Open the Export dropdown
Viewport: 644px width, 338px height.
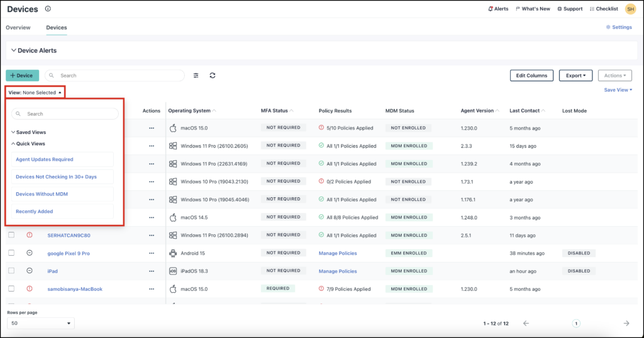point(575,75)
